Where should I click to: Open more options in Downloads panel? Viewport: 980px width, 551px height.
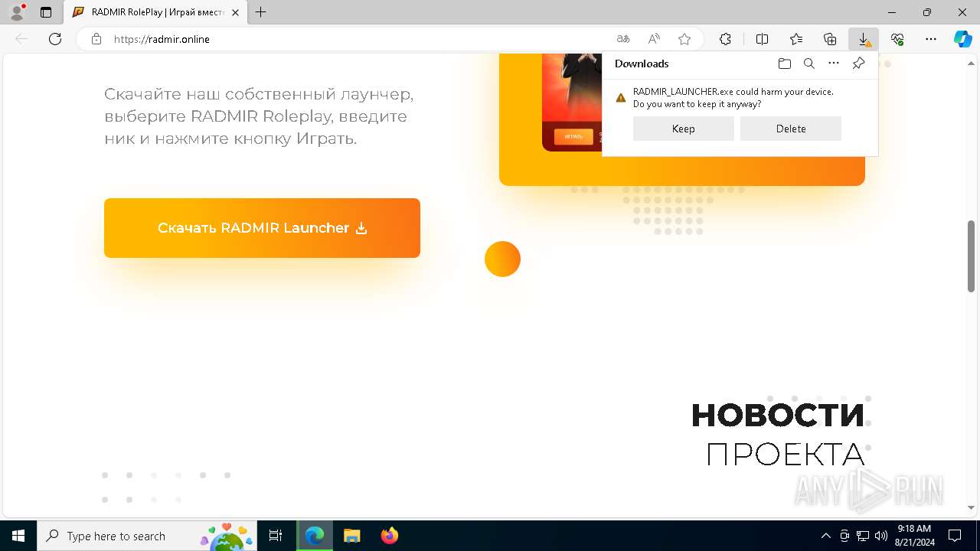tap(834, 64)
